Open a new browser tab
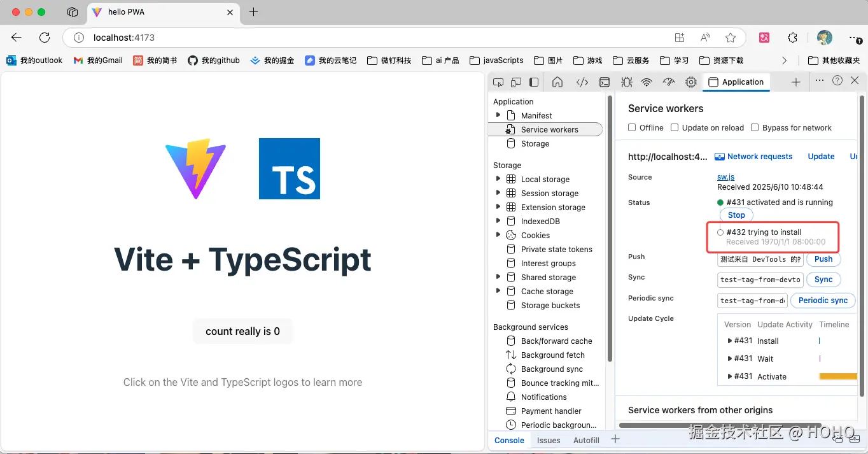This screenshot has width=868, height=454. [253, 12]
